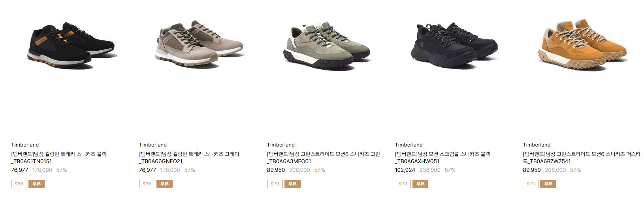This screenshot has width=644, height=198.
Task: Open product title ending _TB0A66GNEO21
Action: 189,158
